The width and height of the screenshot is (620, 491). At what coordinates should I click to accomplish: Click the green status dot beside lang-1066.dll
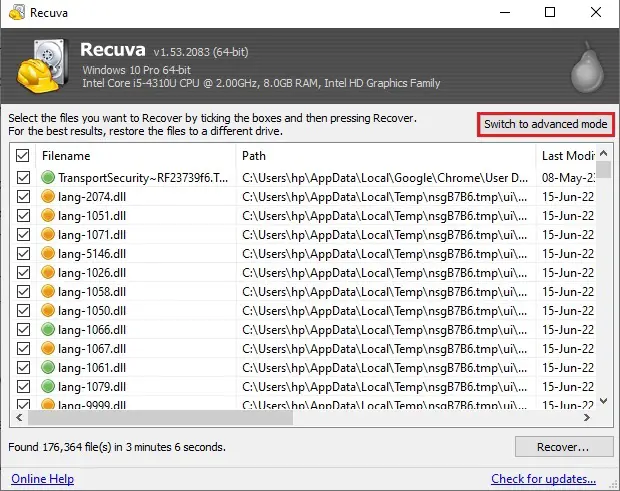pyautogui.click(x=48, y=329)
